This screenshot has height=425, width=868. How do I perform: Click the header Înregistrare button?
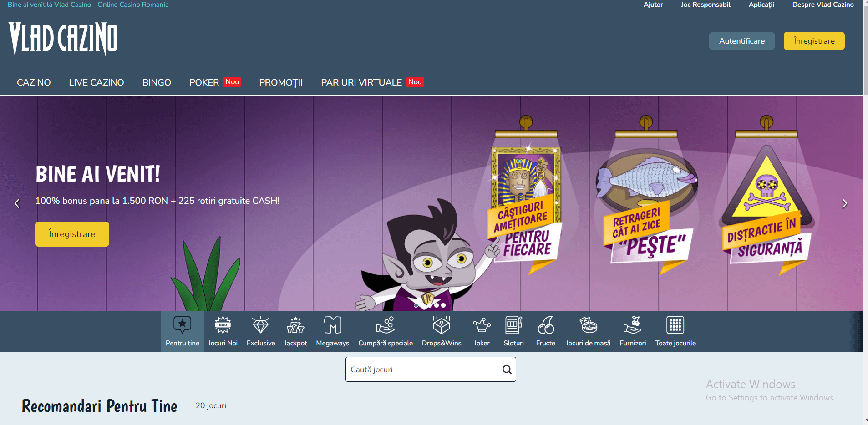814,41
